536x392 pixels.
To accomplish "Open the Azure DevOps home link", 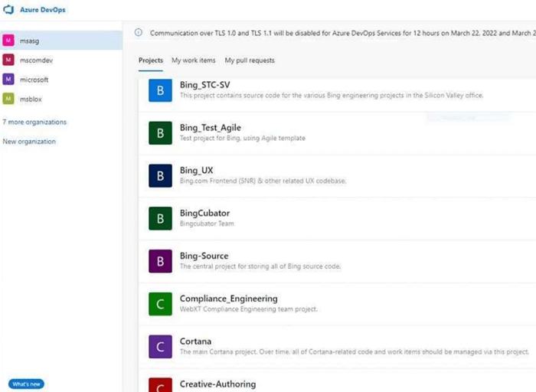I will coord(42,10).
